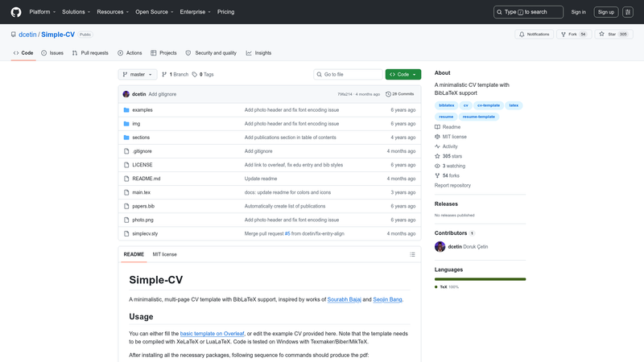
Task: Open the simplecv.sty file
Action: point(145,233)
